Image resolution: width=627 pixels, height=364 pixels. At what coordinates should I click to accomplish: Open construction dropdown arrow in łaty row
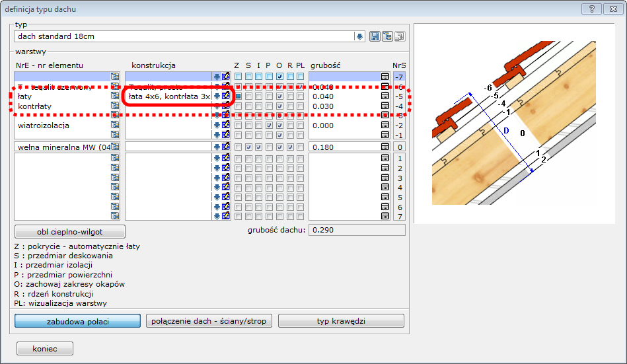tap(217, 96)
